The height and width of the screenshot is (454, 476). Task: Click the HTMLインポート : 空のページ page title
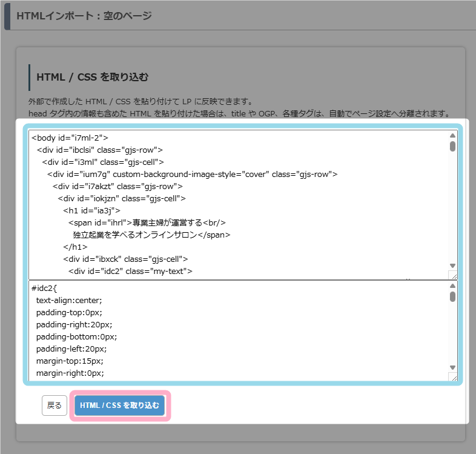pos(84,15)
